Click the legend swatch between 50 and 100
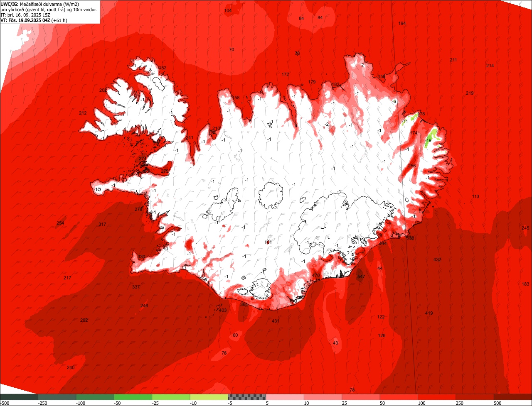Screen dimensions: 532x406 [399, 397]
